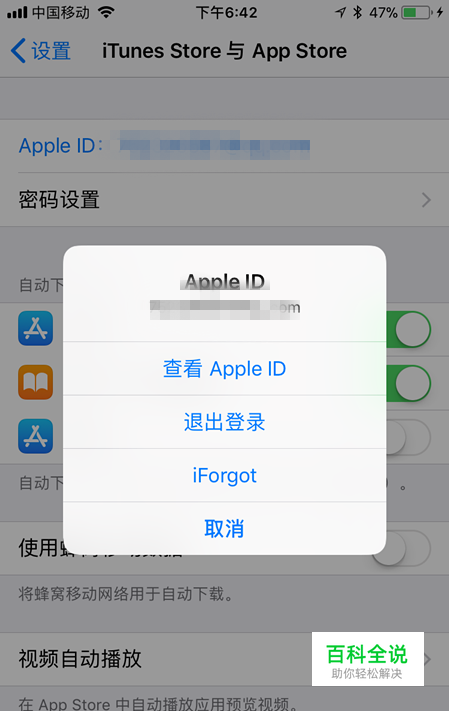Image resolution: width=449 pixels, height=711 pixels.
Task: Tap the lower App Store updates icon
Action: (35, 436)
